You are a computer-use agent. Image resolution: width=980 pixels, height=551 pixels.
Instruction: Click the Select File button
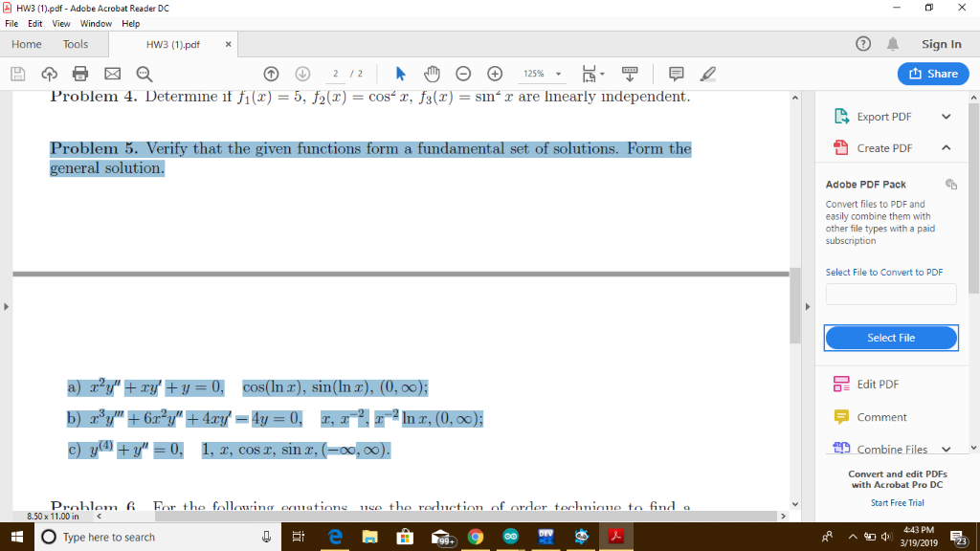[x=890, y=338]
